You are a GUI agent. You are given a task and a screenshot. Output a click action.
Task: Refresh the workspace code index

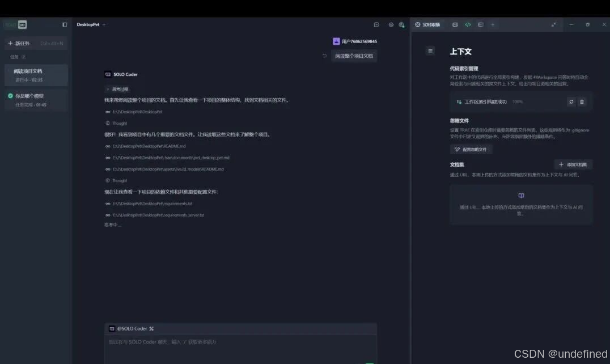pyautogui.click(x=571, y=101)
